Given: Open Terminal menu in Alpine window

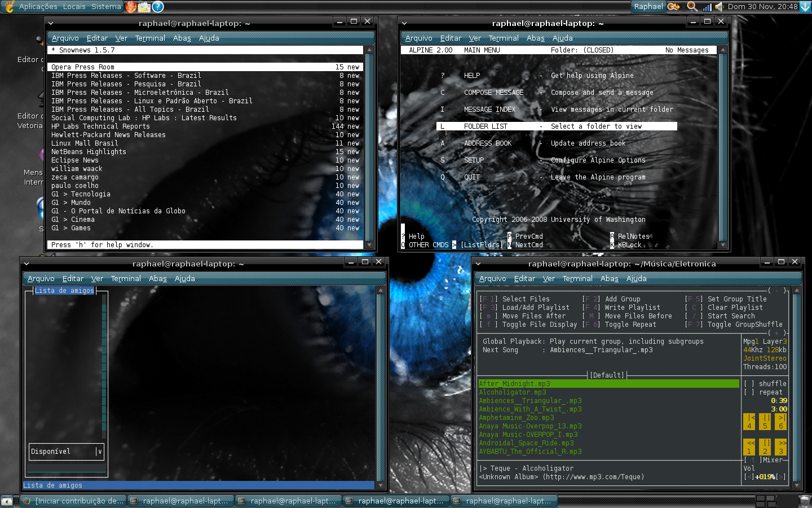Looking at the screenshot, I should 504,38.
